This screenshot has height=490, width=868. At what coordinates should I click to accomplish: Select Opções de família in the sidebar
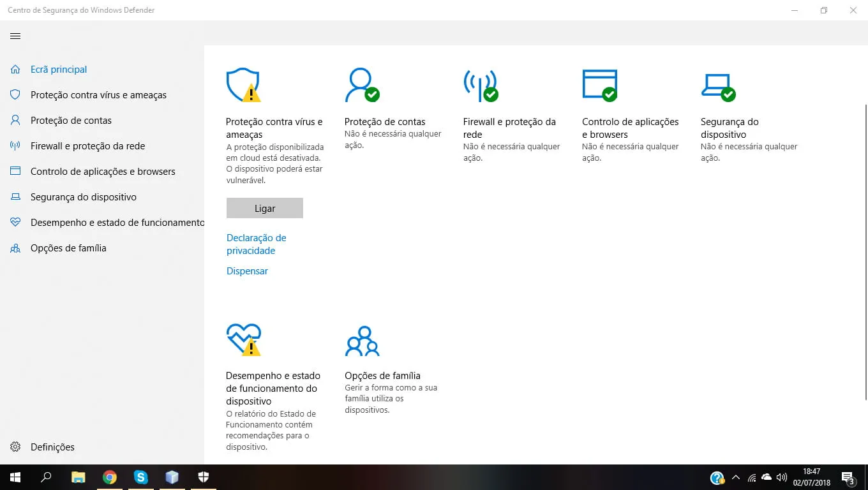pyautogui.click(x=68, y=248)
